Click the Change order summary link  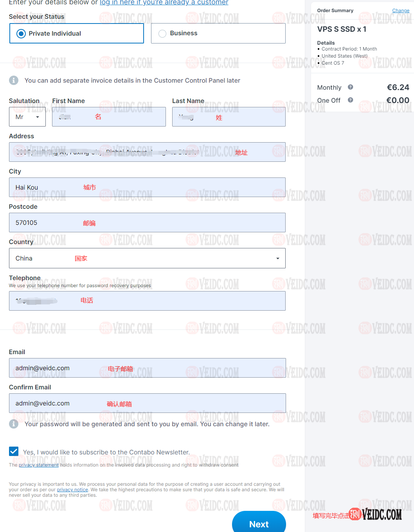tap(401, 11)
